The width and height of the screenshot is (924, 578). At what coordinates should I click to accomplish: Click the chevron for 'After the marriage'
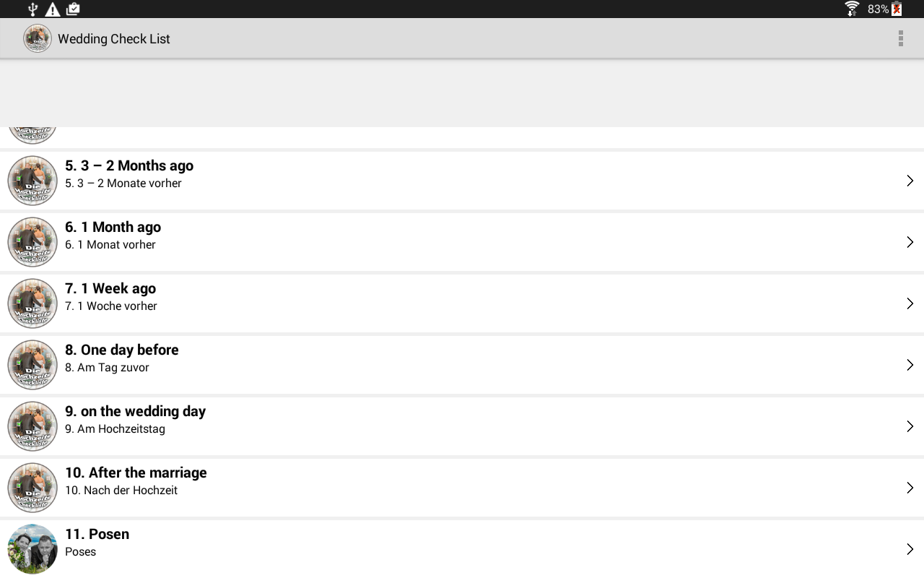click(x=910, y=488)
